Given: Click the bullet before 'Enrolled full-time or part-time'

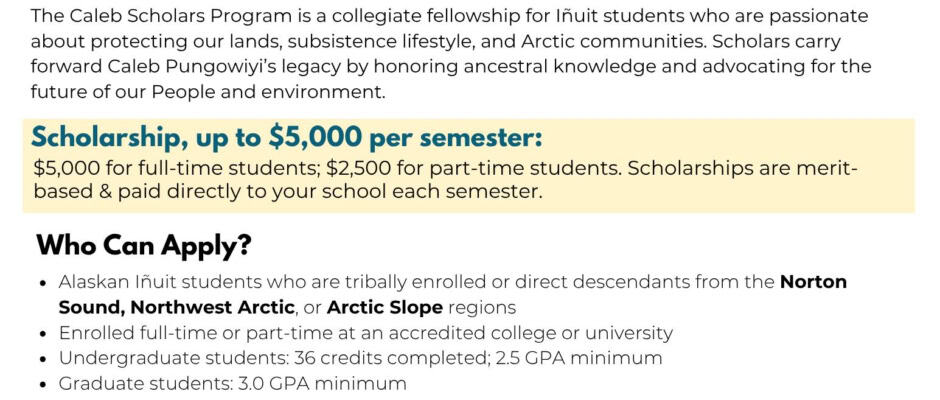Looking at the screenshot, I should tap(43, 333).
